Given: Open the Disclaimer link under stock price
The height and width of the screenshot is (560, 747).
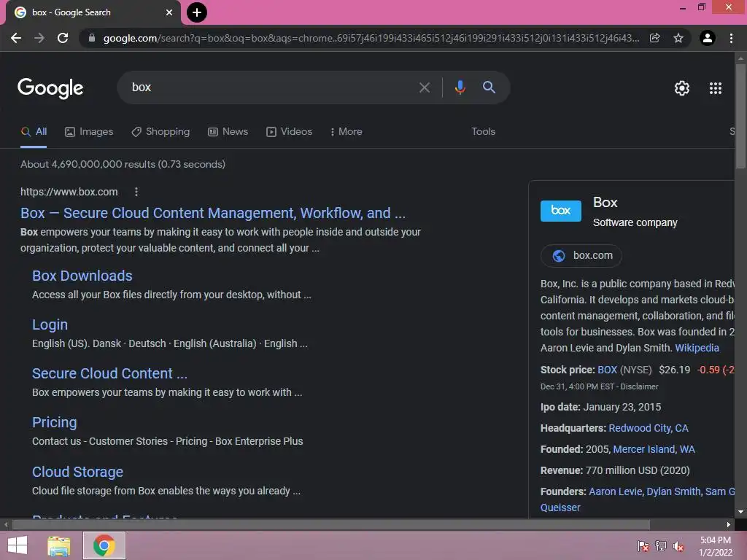Looking at the screenshot, I should (639, 386).
